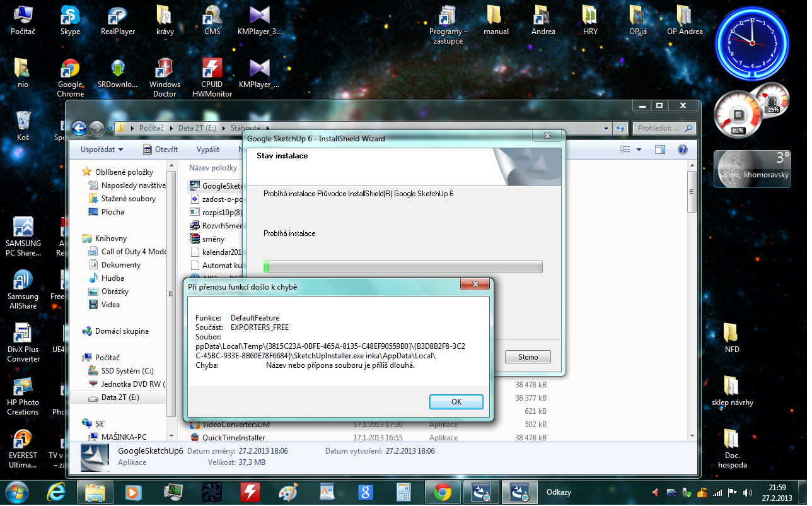812x506 pixels.
Task: Open the DivX Plus Converter desktop shortcut
Action: (x=23, y=343)
